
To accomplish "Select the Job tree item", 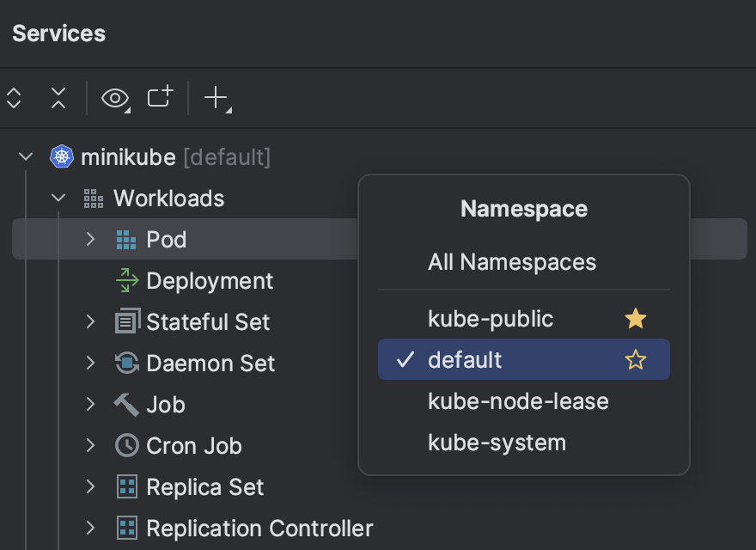I will pyautogui.click(x=166, y=405).
